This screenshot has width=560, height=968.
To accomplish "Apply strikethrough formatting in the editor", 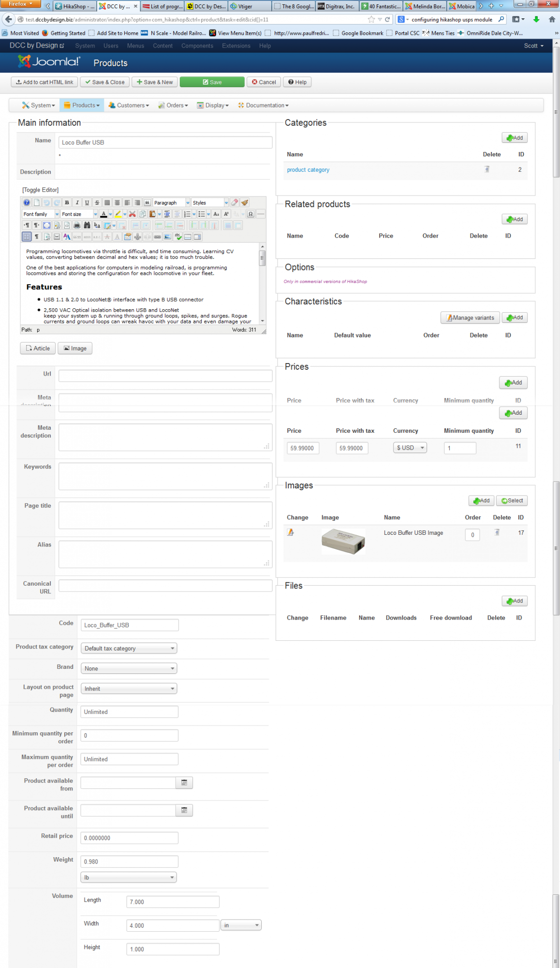I will pos(97,203).
